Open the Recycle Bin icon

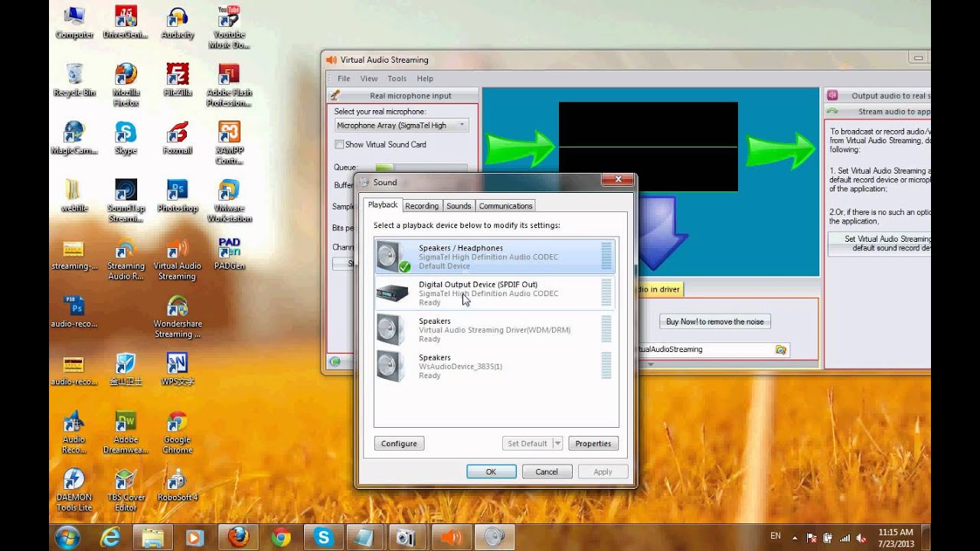(x=74, y=80)
